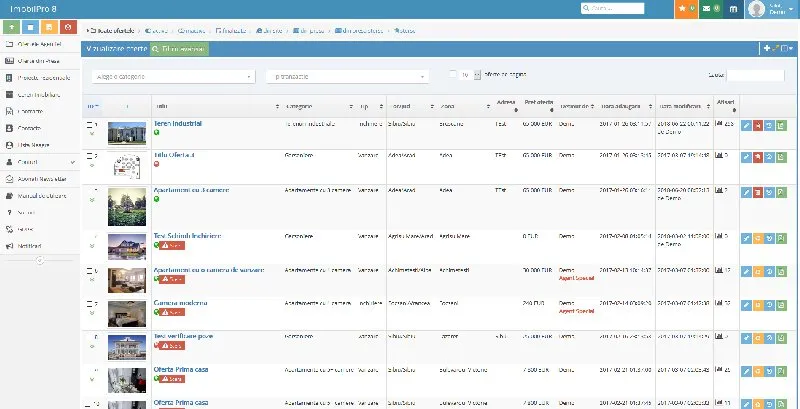Open the orange star favorites button in header
This screenshot has width=800, height=409.
(x=686, y=9)
